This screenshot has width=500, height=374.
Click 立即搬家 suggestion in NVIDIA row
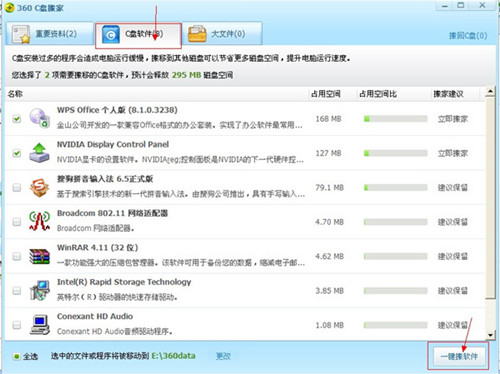click(x=453, y=153)
